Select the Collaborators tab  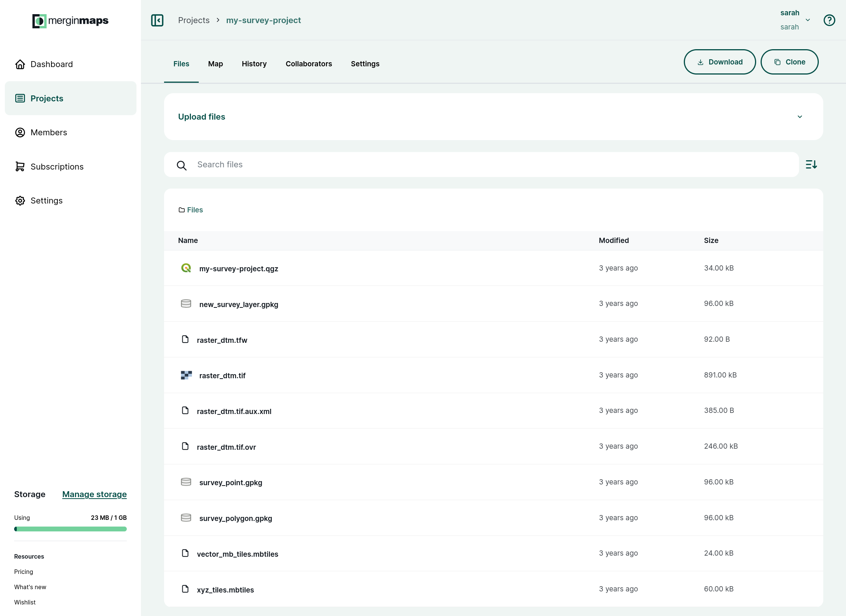309,64
